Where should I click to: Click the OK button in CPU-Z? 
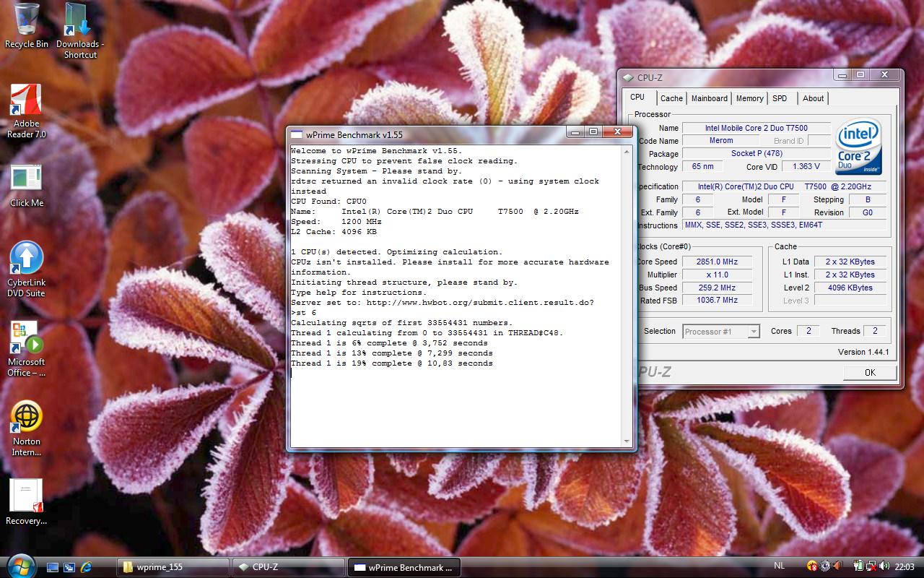[870, 372]
